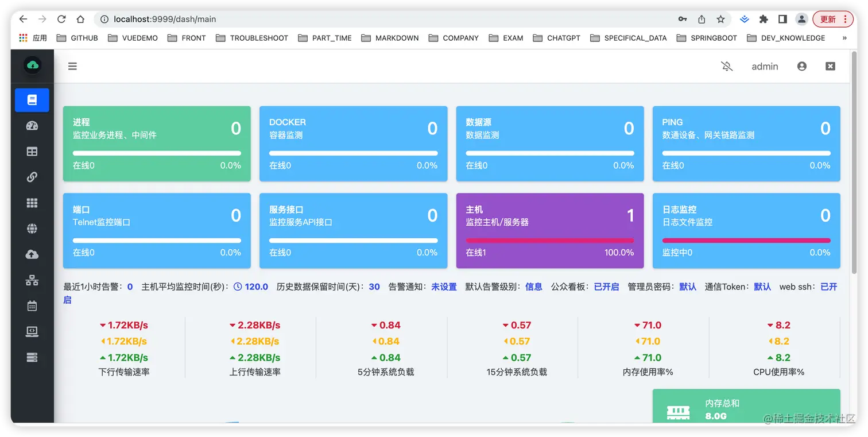Open the gauge dashboard icon in the sidebar
This screenshot has width=868, height=437.
click(32, 126)
